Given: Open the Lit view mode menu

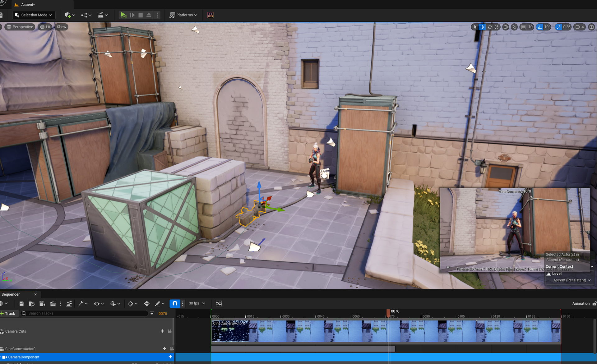Looking at the screenshot, I should pos(45,27).
